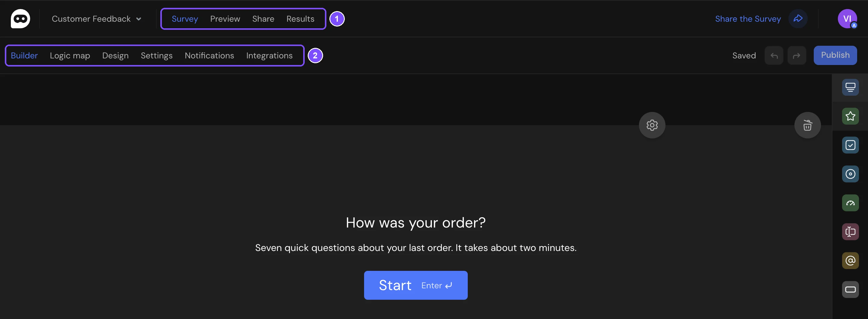
Task: Open the VI user avatar menu
Action: pyautogui.click(x=847, y=19)
